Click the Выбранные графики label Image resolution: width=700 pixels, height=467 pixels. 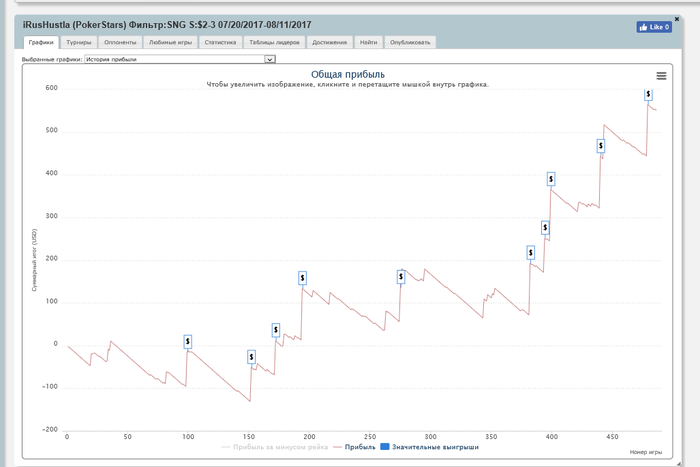click(x=52, y=59)
